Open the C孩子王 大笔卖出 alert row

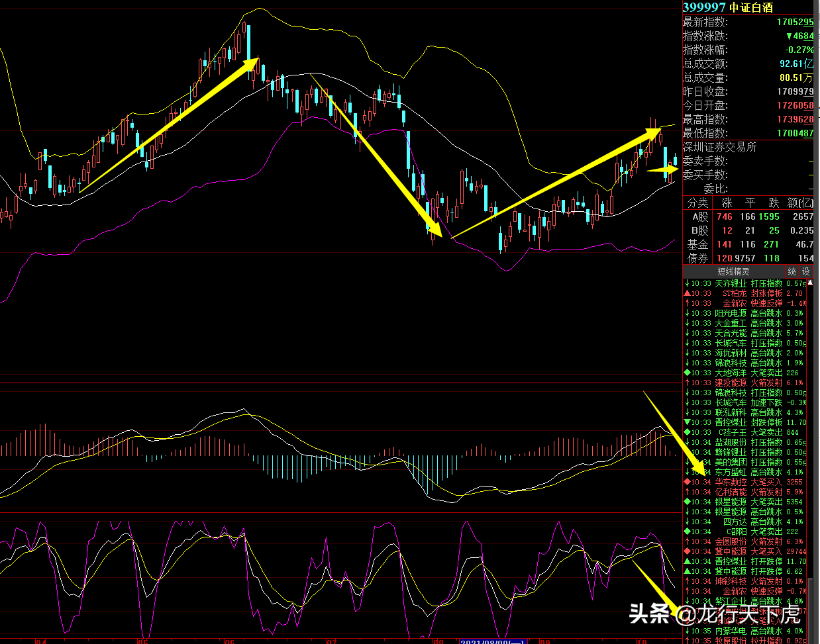coord(745,432)
